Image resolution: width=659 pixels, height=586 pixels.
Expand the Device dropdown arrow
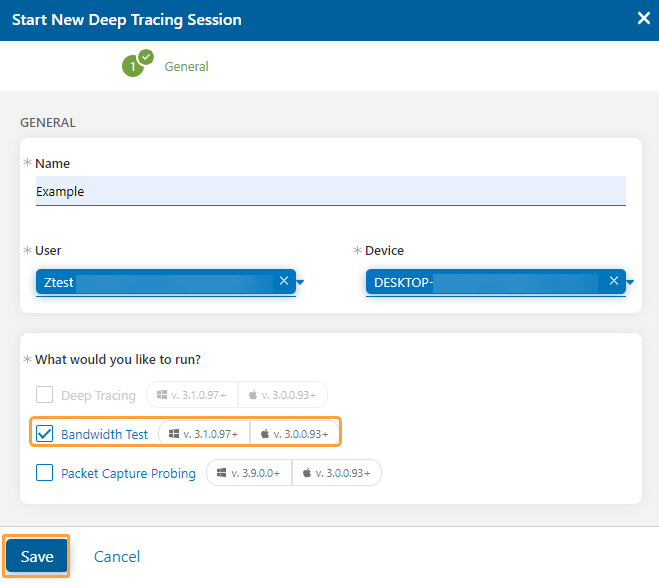631,283
